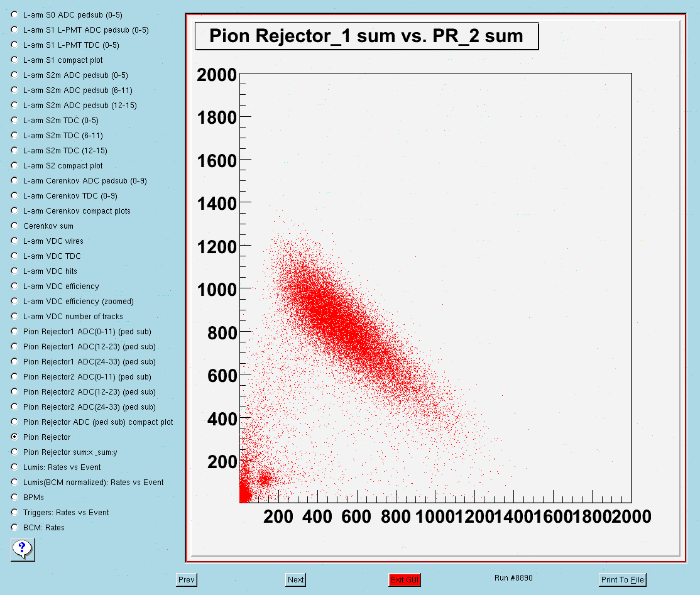
Task: Click the selected Pion Rejector radio
Action: coord(14,437)
